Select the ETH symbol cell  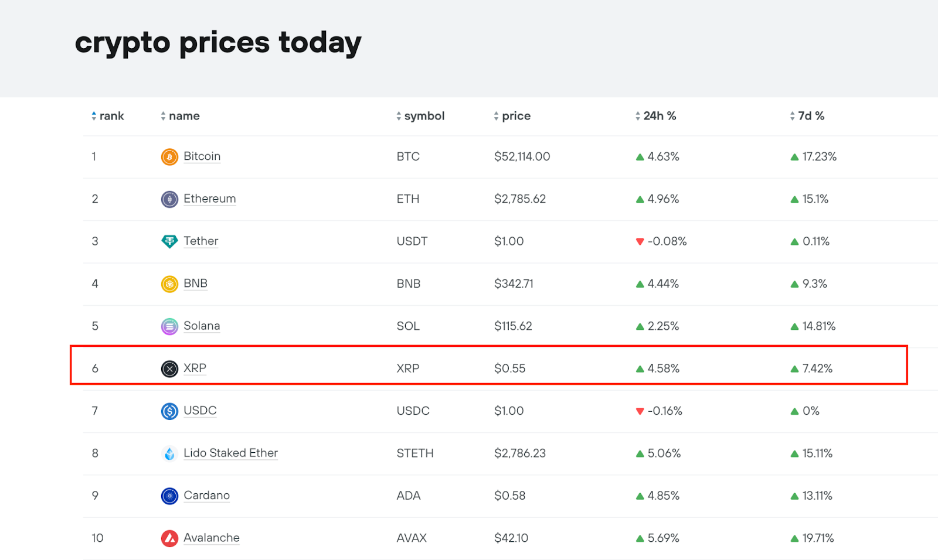pos(408,199)
